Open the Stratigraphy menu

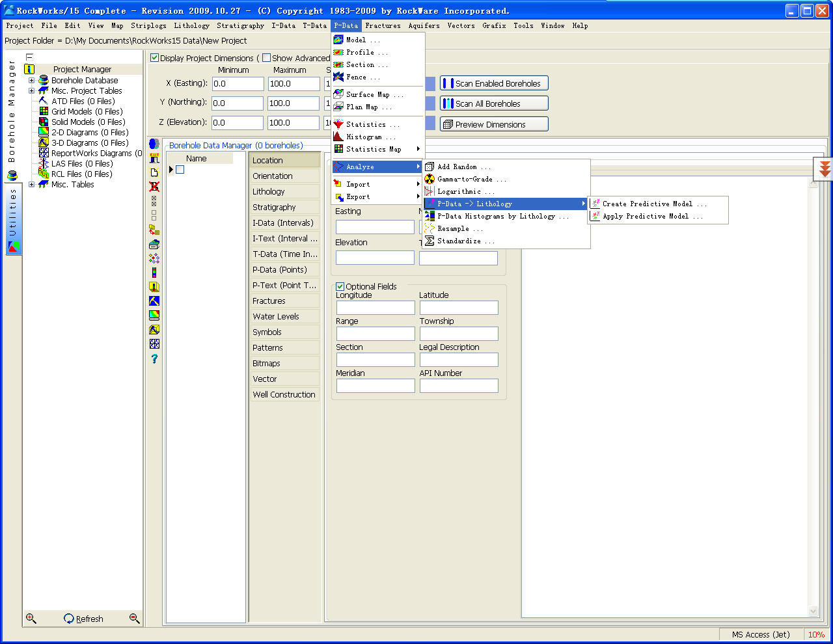(240, 25)
